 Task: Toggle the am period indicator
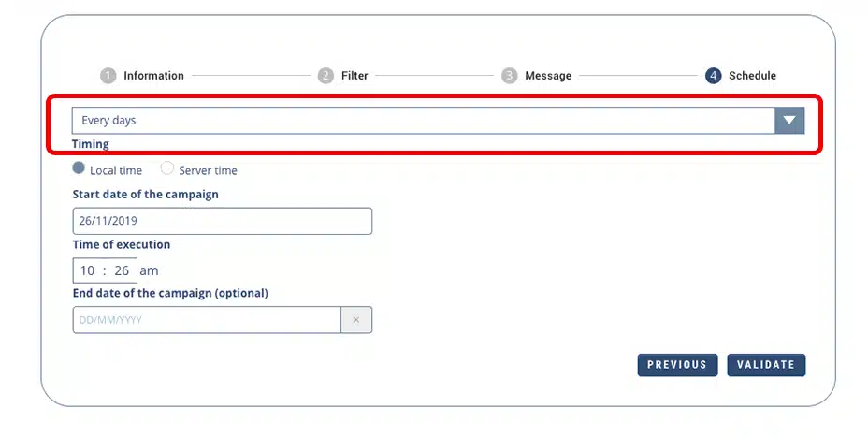click(149, 270)
